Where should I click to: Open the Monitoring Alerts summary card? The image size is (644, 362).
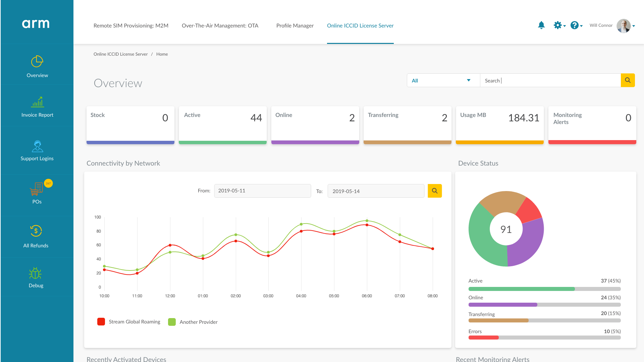[x=592, y=125]
